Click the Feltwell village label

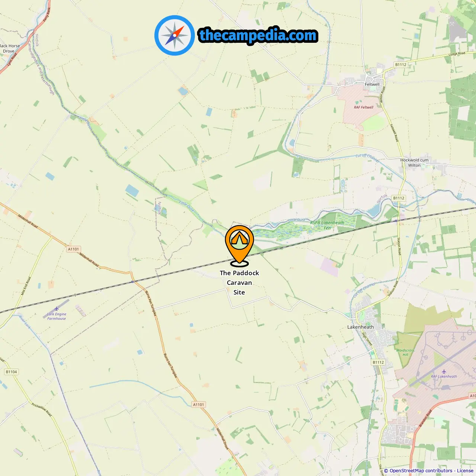(x=372, y=84)
